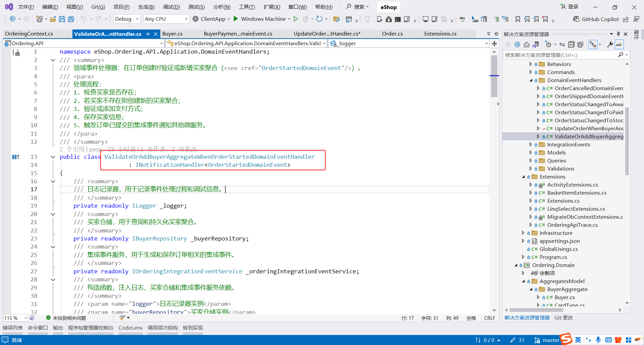The image size is (644, 345).
Task: Click the 英 language indicator in IME bar
Action: [x=578, y=340]
